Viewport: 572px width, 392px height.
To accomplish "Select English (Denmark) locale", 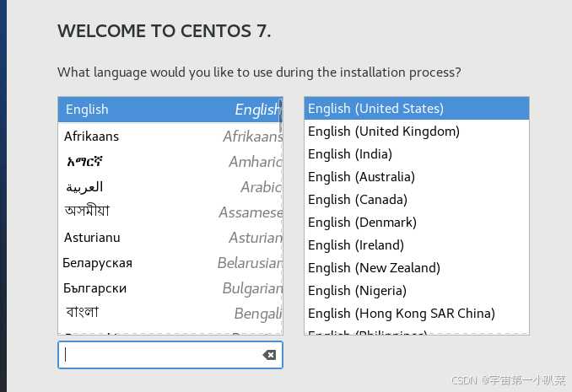I will (417, 223).
